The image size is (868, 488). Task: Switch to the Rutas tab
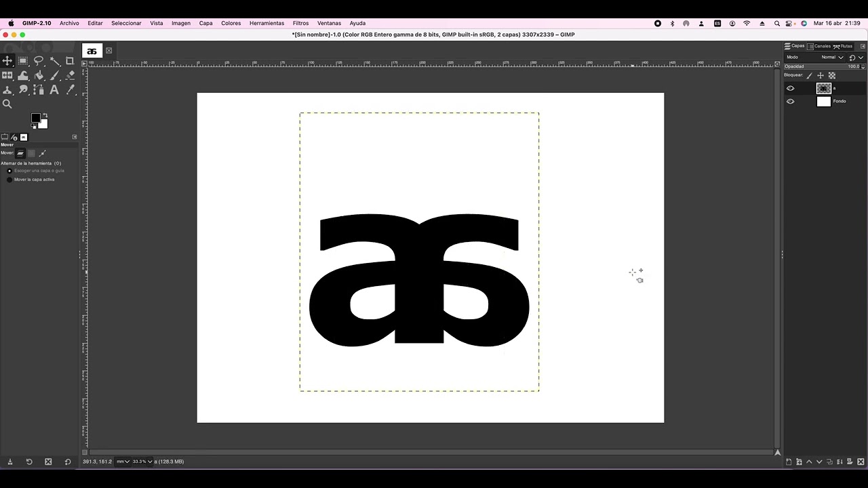click(843, 46)
